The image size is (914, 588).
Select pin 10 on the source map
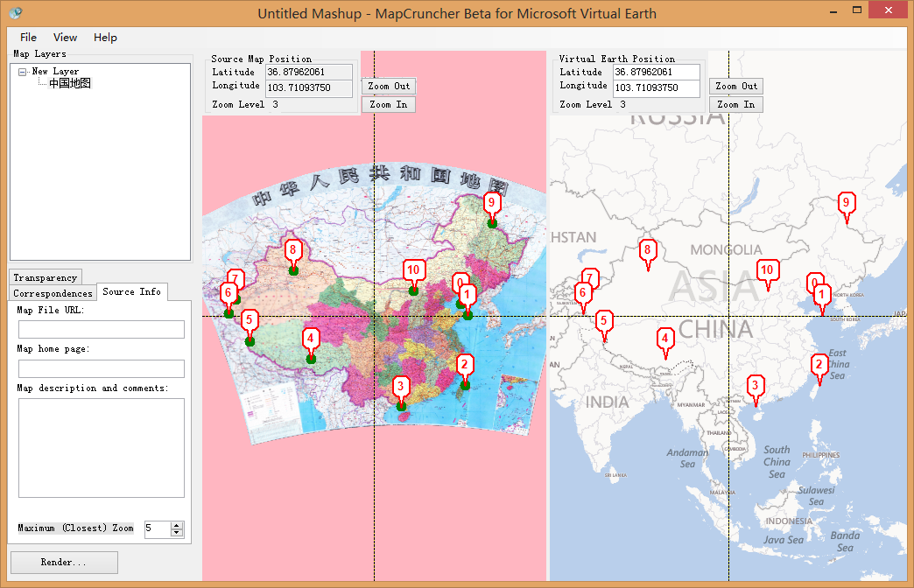(413, 270)
